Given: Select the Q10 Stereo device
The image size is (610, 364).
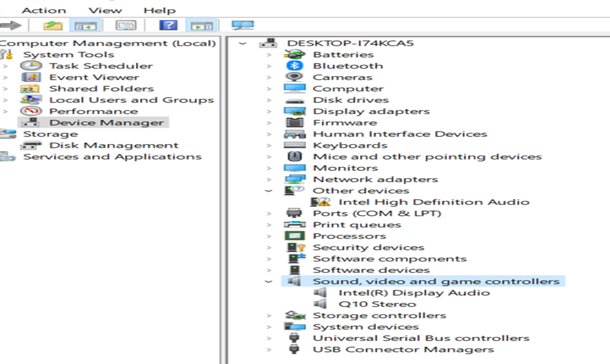Looking at the screenshot, I should pyautogui.click(x=377, y=304).
